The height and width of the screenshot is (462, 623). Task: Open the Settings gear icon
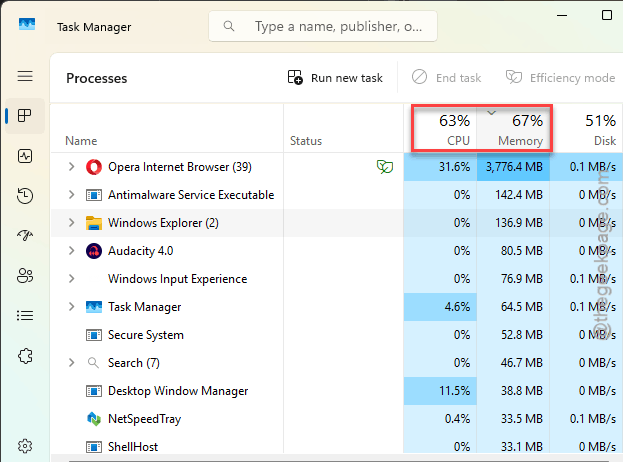25,446
